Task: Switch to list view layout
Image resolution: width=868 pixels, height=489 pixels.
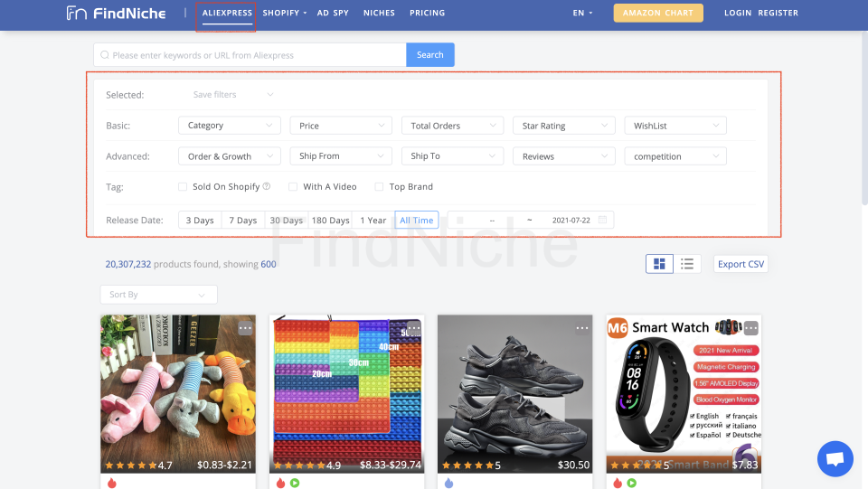Action: [x=687, y=264]
